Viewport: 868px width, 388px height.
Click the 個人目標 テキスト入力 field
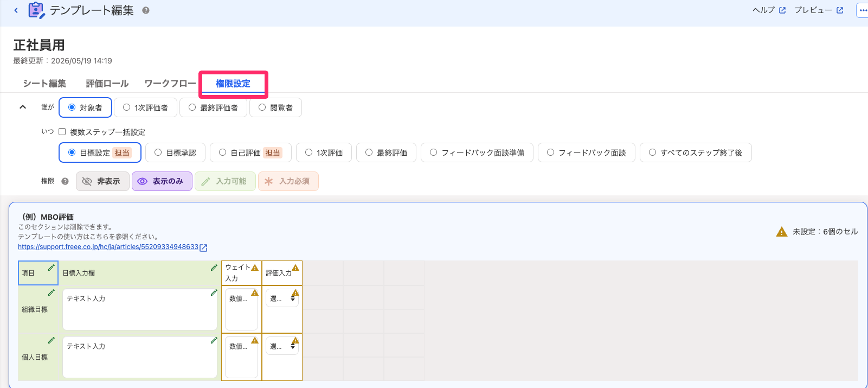(x=140, y=357)
